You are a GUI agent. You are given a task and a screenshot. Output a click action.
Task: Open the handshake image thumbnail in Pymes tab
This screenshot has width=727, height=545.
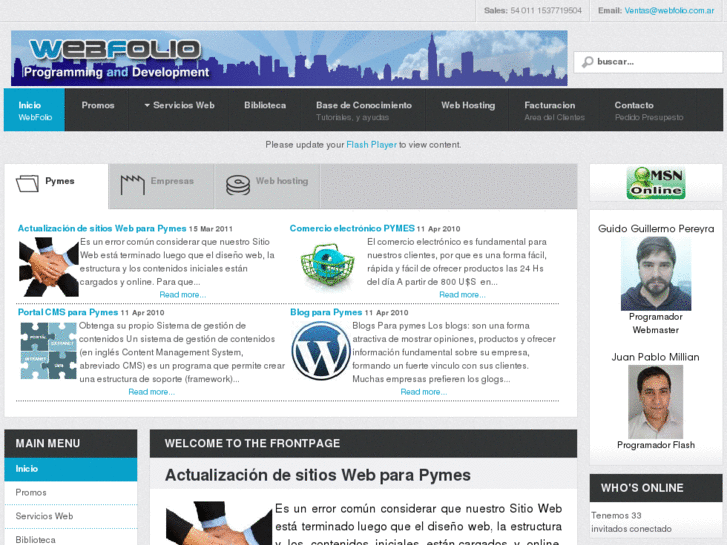tap(49, 267)
